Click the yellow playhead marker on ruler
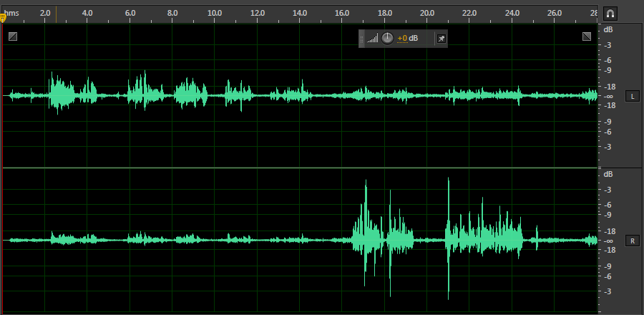Viewport: 644px width, 315px height. (x=3, y=17)
